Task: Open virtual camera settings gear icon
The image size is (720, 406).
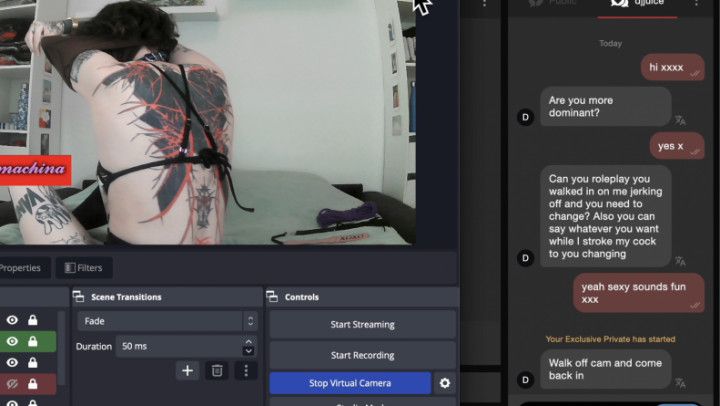Action: pyautogui.click(x=445, y=383)
